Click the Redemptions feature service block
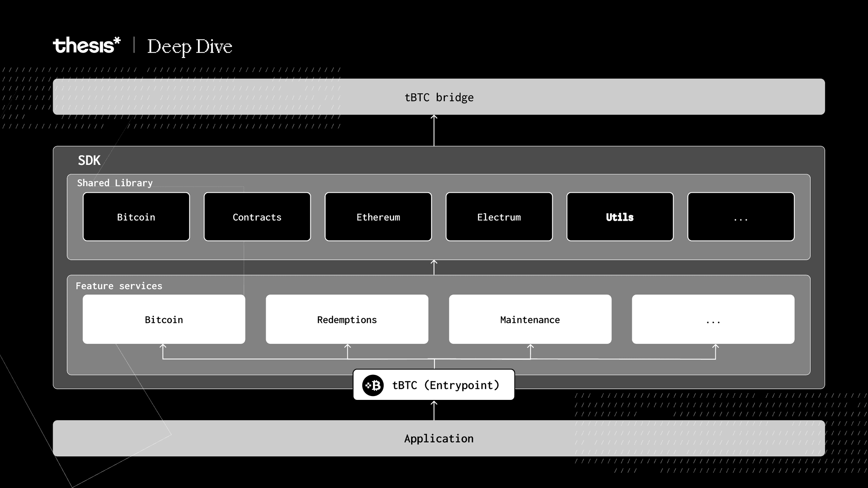The height and width of the screenshot is (488, 868). 347,319
